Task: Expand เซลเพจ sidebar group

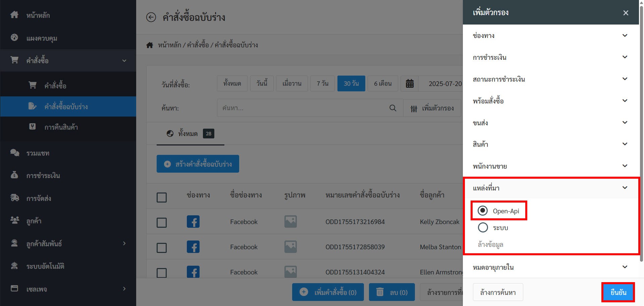Action: [68, 289]
